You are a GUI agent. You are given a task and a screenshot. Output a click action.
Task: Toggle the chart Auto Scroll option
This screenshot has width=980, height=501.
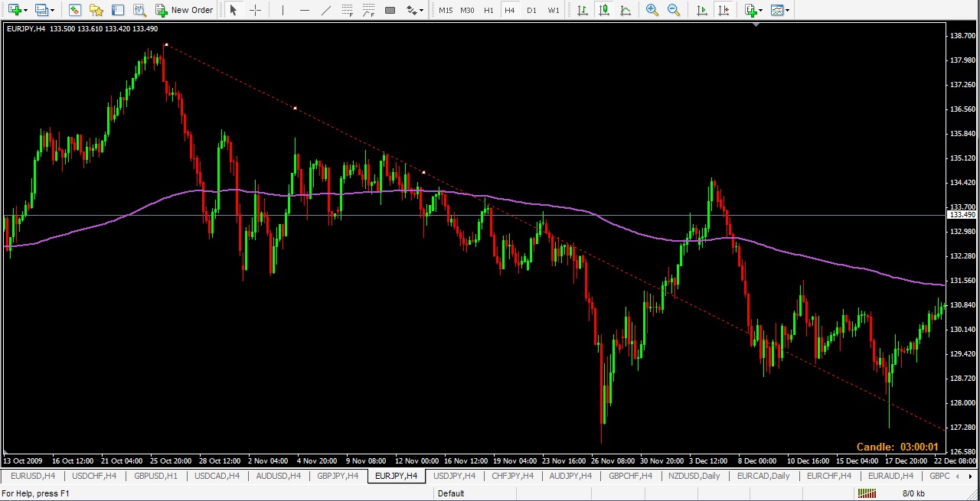tap(701, 10)
